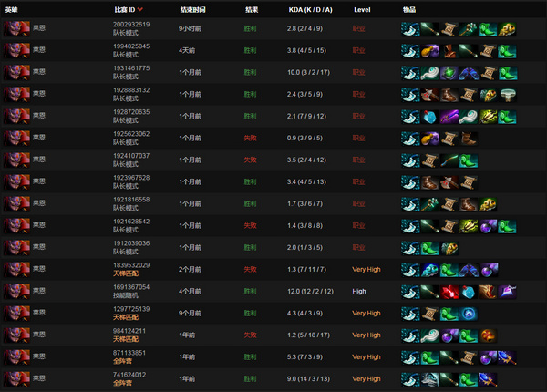Click the hero name in match 741624012 row
The width and height of the screenshot is (547, 392).
(39, 378)
